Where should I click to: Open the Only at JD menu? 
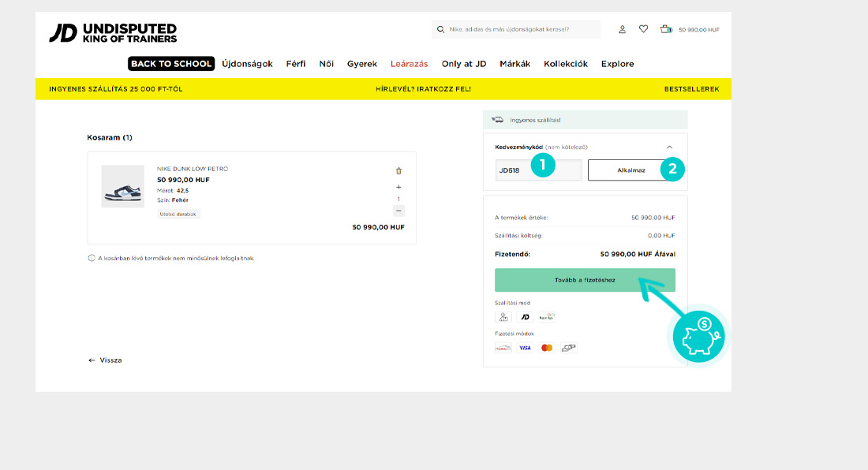pos(464,64)
